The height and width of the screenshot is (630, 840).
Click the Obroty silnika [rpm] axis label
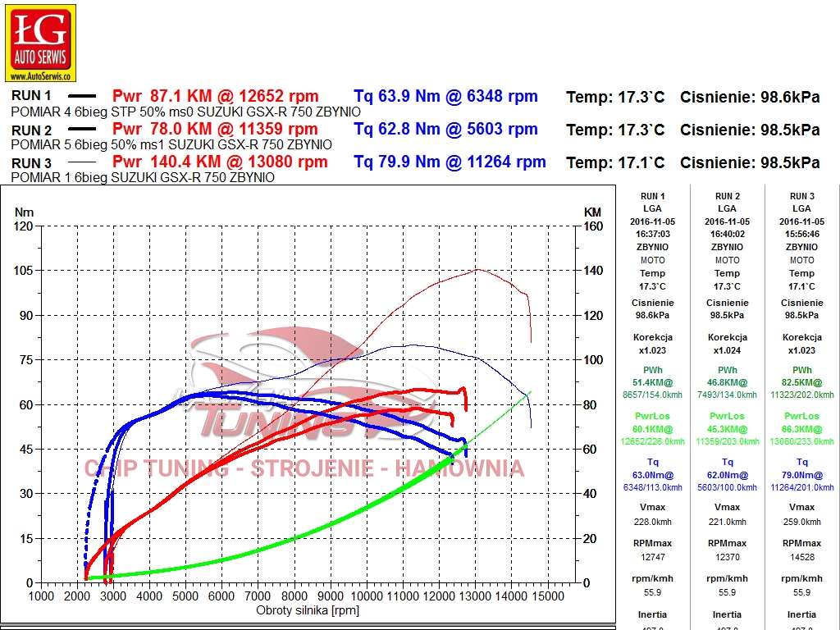click(308, 609)
